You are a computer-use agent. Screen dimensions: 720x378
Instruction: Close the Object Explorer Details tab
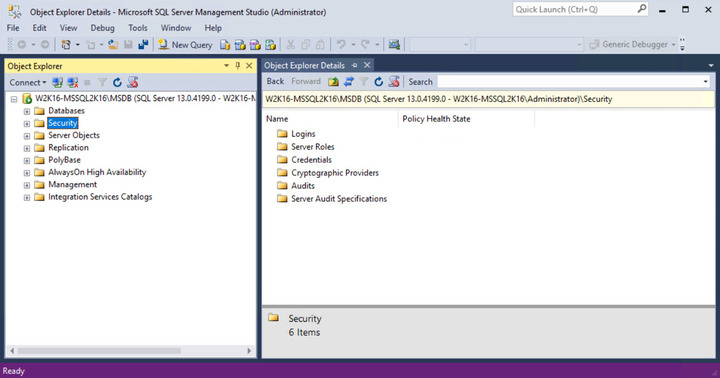367,65
